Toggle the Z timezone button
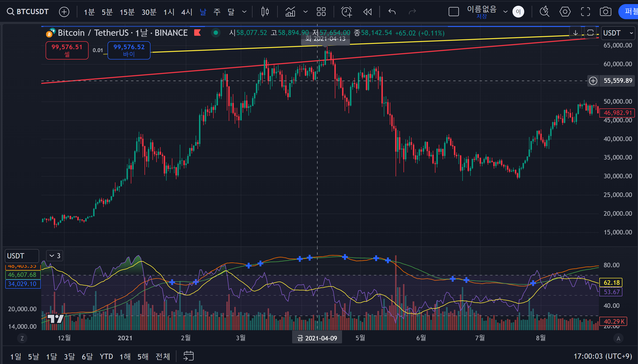 tap(22, 338)
